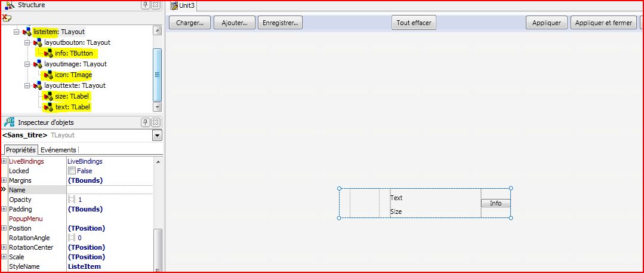Screen dimensions: 644x273
Task: Click the Opacity property value slider icon
Action: (72, 200)
